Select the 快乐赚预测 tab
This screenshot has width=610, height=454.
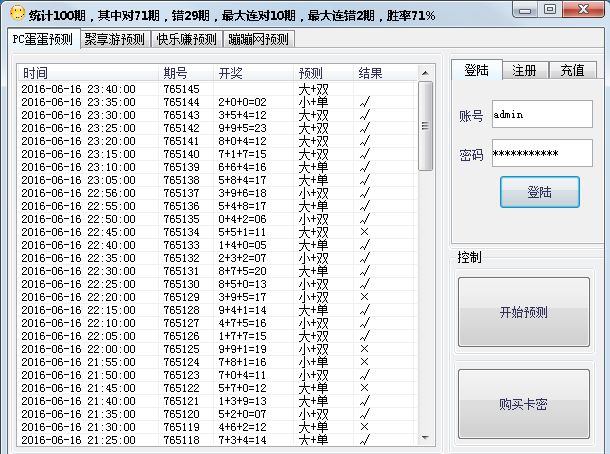tap(186, 39)
